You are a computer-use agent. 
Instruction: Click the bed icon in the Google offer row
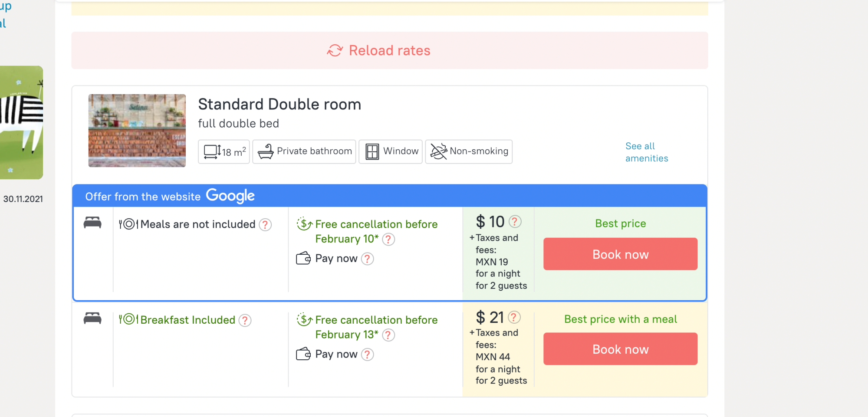tap(92, 223)
